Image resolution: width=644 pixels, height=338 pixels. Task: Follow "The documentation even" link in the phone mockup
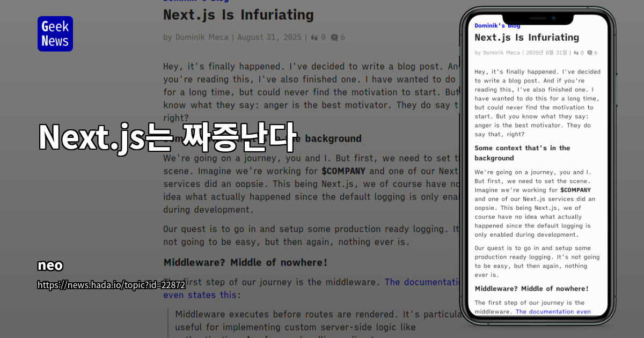[553, 311]
